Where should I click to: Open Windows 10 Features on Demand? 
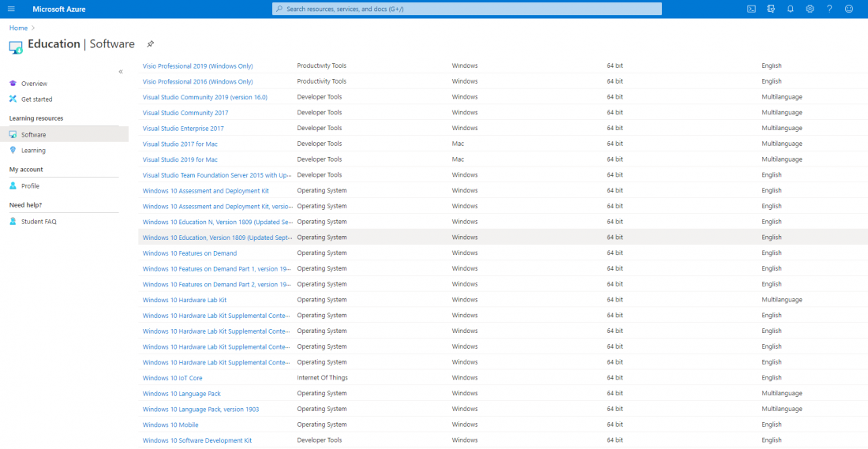[x=190, y=253]
